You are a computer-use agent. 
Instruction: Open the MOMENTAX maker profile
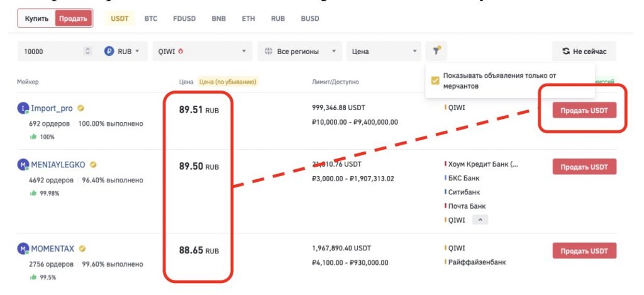53,248
